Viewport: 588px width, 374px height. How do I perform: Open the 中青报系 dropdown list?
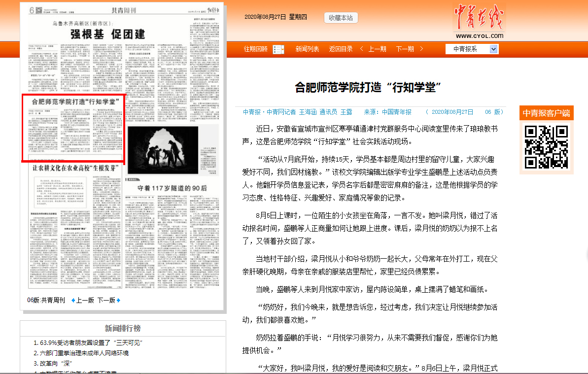(494, 49)
